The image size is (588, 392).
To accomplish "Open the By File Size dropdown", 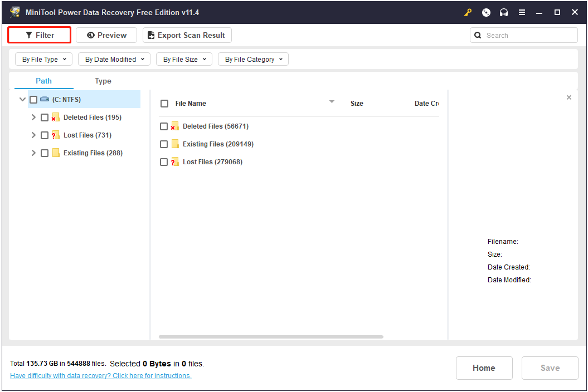I will (x=184, y=59).
